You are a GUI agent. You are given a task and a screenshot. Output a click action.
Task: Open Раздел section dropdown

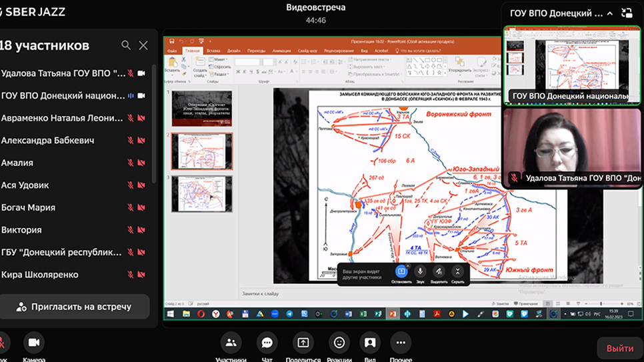[219, 75]
